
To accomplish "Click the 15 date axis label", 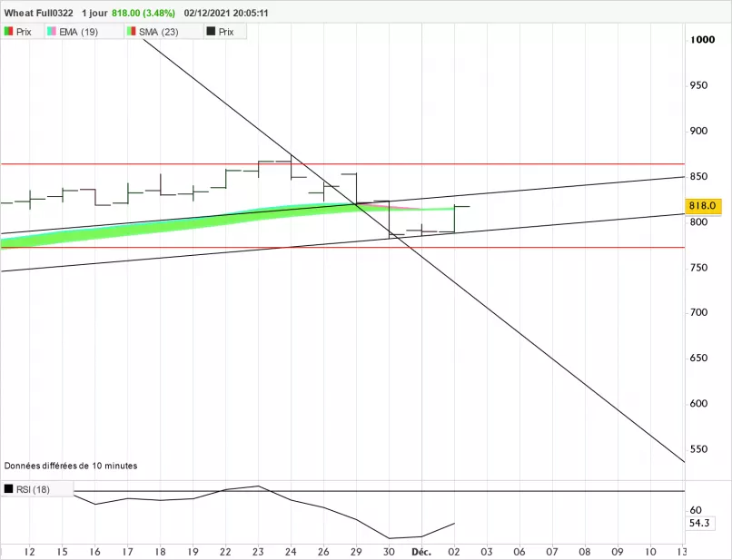I will [x=62, y=552].
